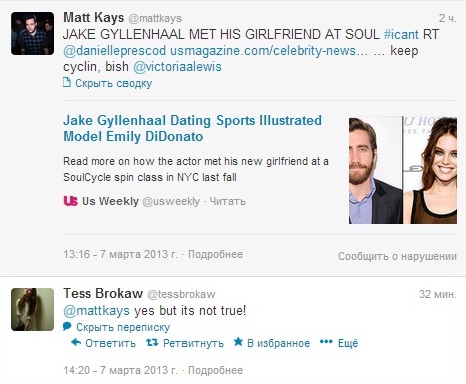
Task: Click the conversation speech bubble icon
Action: (x=67, y=326)
